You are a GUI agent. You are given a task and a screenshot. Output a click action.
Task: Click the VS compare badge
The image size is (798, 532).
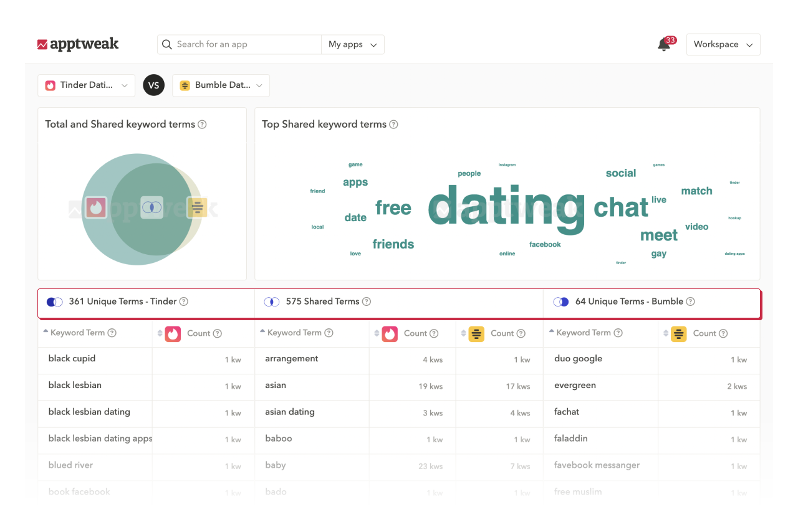[x=153, y=85]
